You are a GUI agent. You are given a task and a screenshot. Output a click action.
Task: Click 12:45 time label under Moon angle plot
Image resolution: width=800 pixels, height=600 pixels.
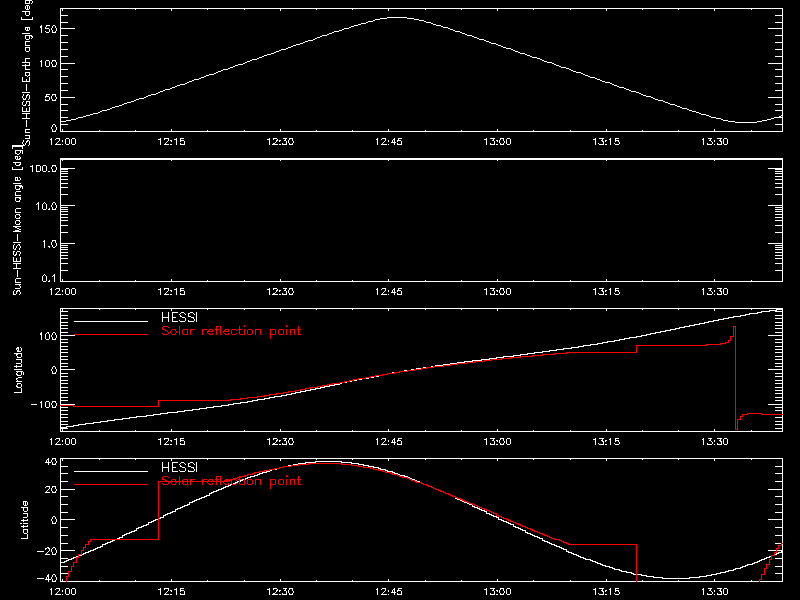(389, 292)
